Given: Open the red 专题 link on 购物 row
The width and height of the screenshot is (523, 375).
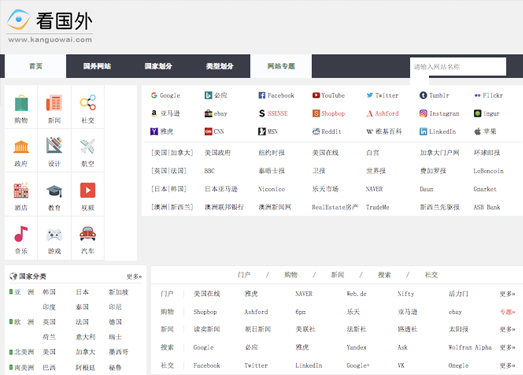Looking at the screenshot, I should coord(507,312).
